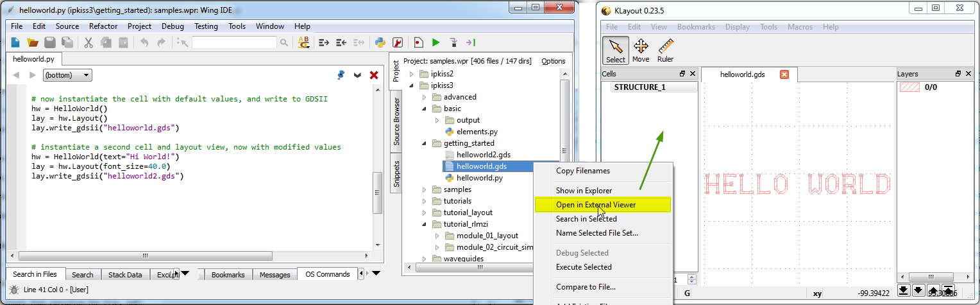The image size is (980, 305).
Task: Click the New File toolbar icon
Action: pos(15,42)
